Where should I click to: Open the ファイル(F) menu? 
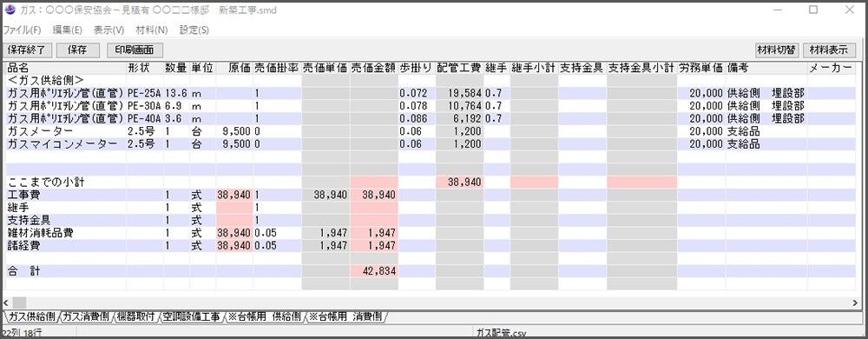pyautogui.click(x=23, y=30)
